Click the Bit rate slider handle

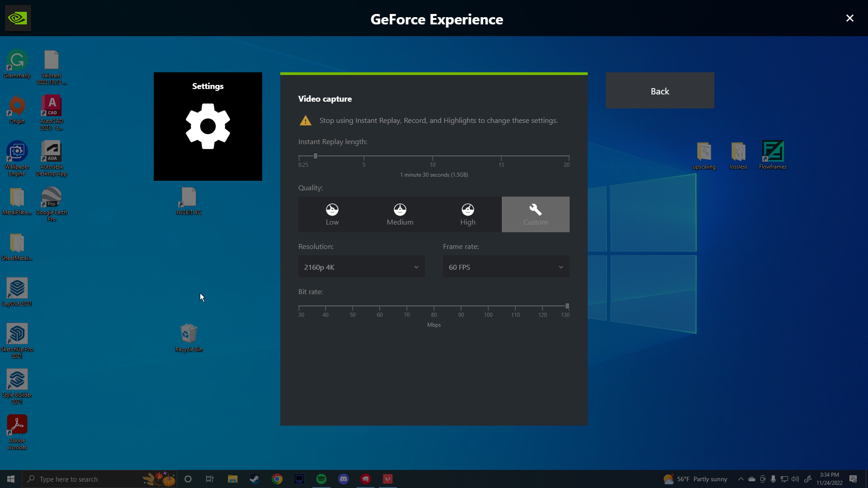[567, 306]
